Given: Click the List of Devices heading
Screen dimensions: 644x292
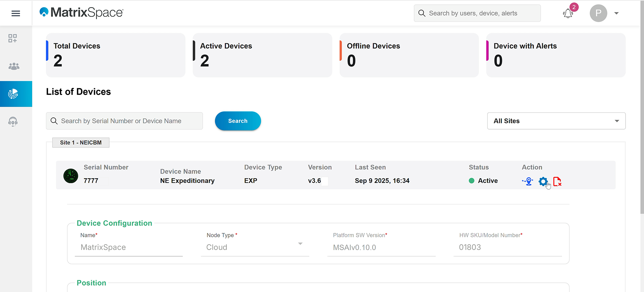Looking at the screenshot, I should (x=79, y=92).
